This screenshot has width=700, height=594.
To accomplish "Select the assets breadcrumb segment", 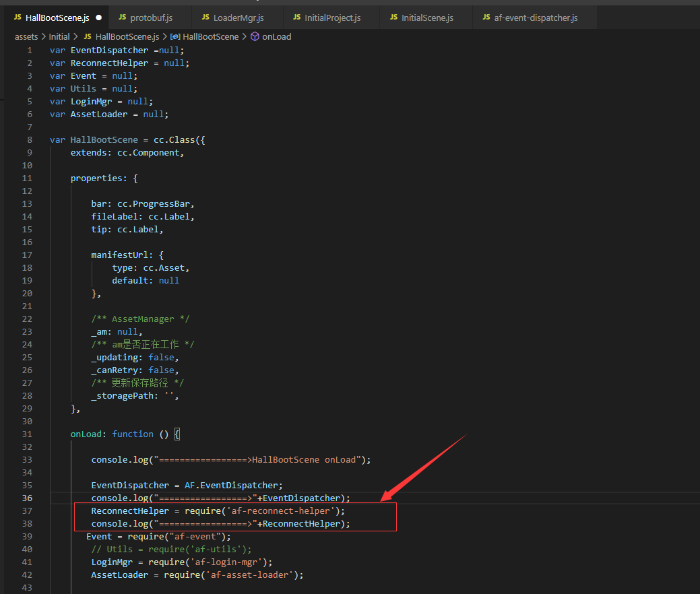I will [x=26, y=36].
